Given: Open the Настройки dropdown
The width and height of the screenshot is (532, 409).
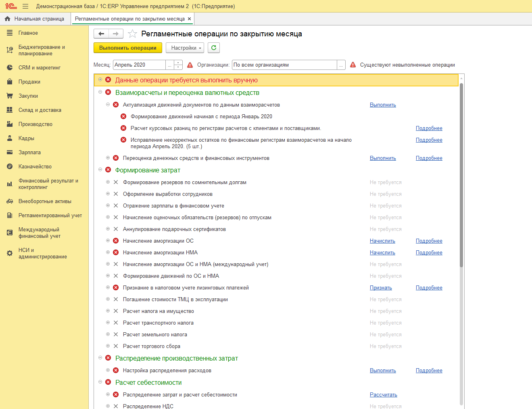Looking at the screenshot, I should tap(185, 48).
